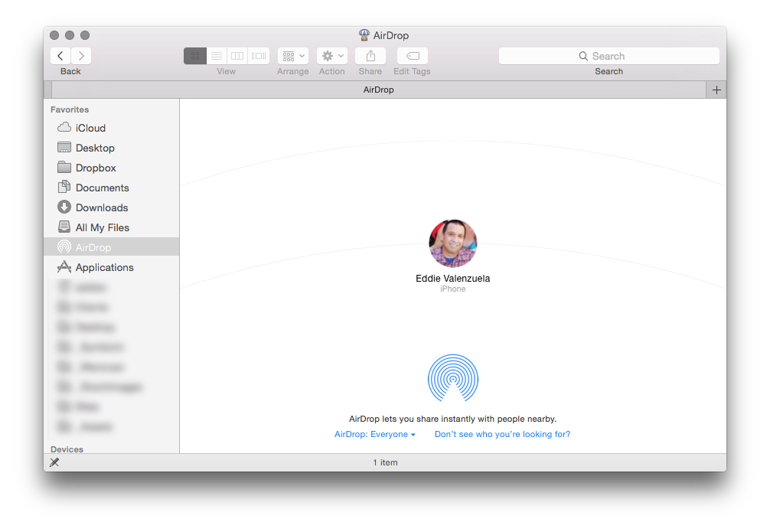The width and height of the screenshot is (770, 532).
Task: Click the Devices sidebar heading
Action: pos(67,449)
